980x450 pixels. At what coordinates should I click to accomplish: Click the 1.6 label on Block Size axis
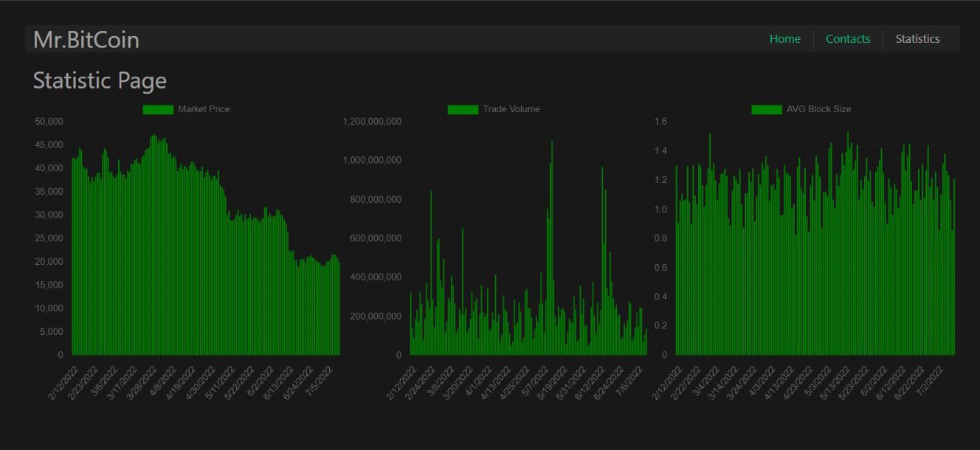pyautogui.click(x=660, y=121)
